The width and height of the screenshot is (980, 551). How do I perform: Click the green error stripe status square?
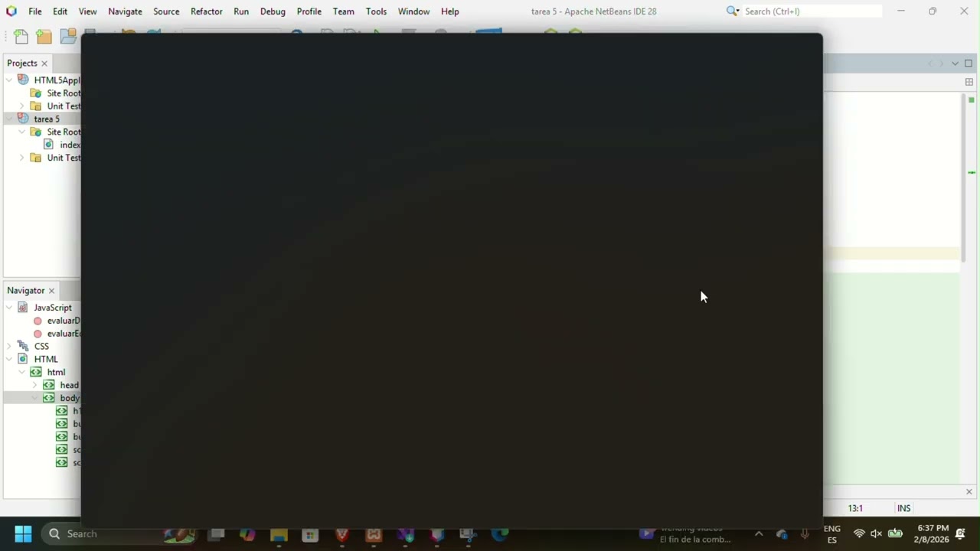972,100
